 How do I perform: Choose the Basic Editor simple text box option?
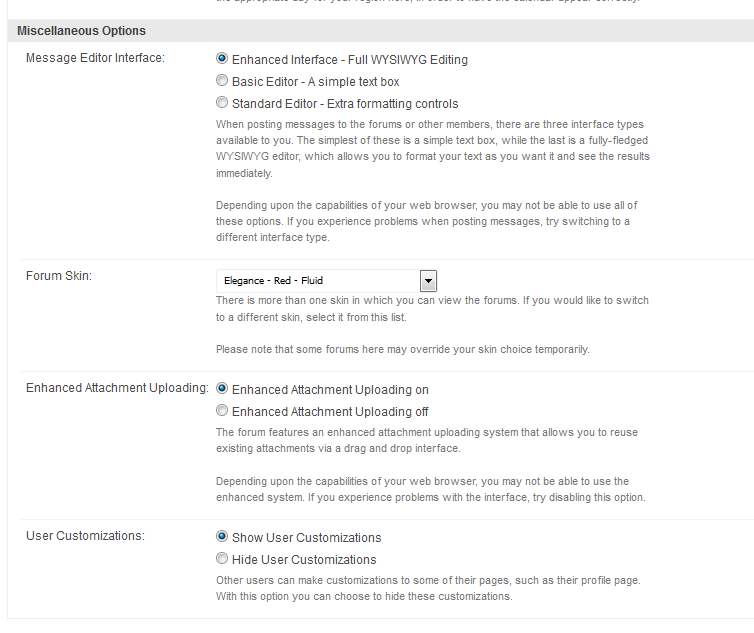pos(222,81)
